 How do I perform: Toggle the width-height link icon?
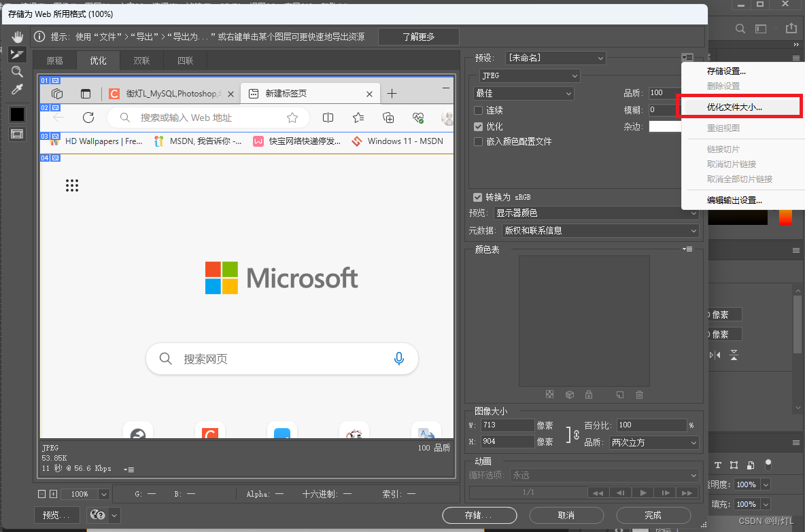point(576,435)
